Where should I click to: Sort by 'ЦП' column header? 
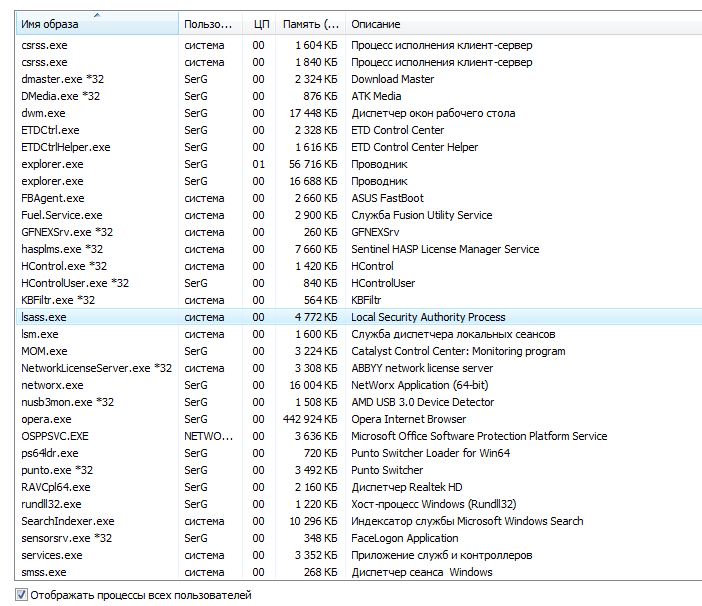pyautogui.click(x=260, y=24)
